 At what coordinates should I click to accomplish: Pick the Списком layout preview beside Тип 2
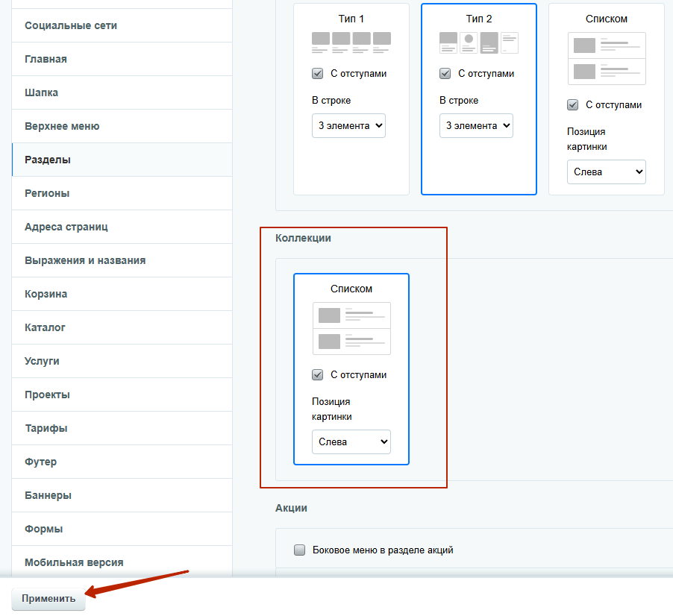coord(607,58)
